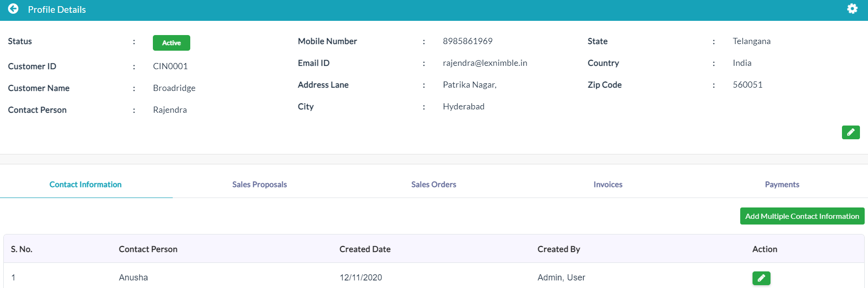This screenshot has height=288, width=868.
Task: Open the Payments tab
Action: point(782,185)
